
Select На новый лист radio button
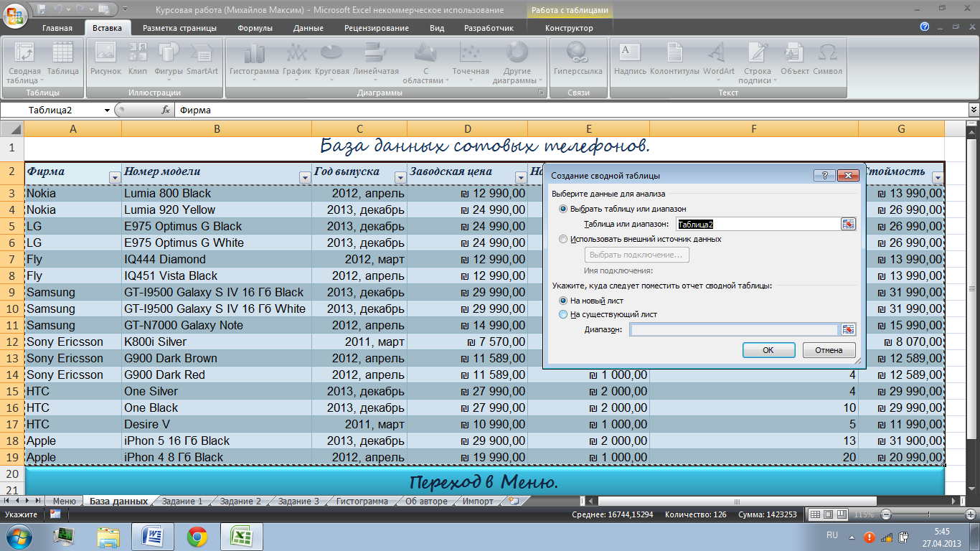click(562, 301)
